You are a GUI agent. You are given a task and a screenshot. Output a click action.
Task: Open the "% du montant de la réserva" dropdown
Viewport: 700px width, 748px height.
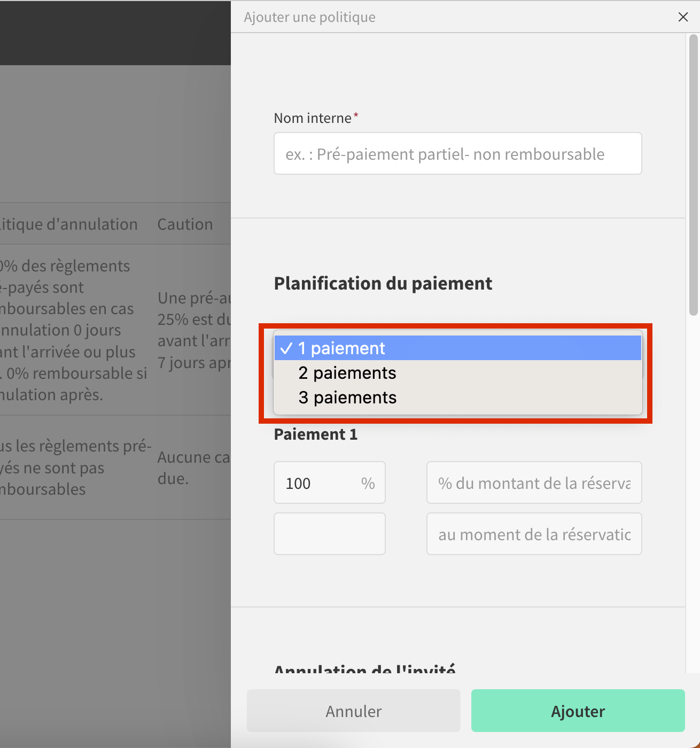click(534, 483)
